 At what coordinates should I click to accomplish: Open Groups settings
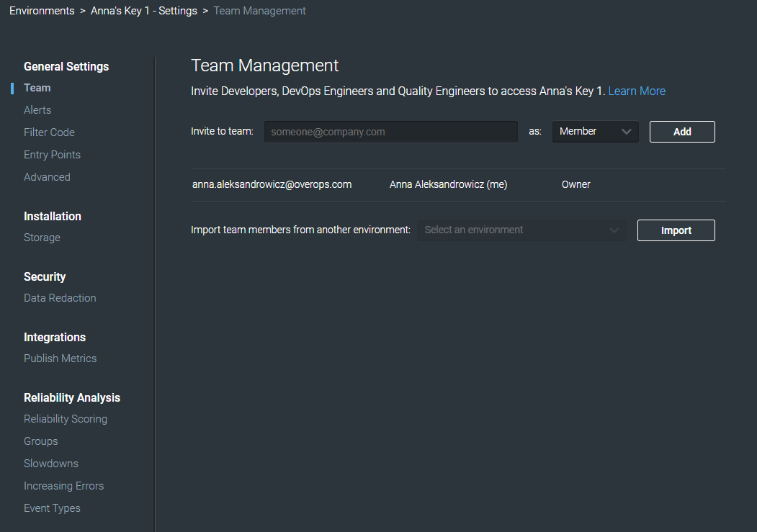click(x=41, y=441)
